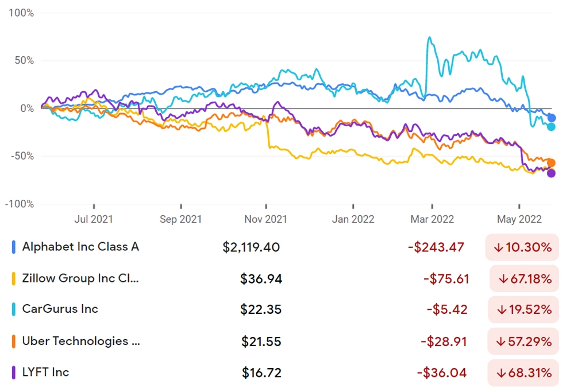Select the purple color bar beside LYFT
570x392 pixels.
click(13, 372)
